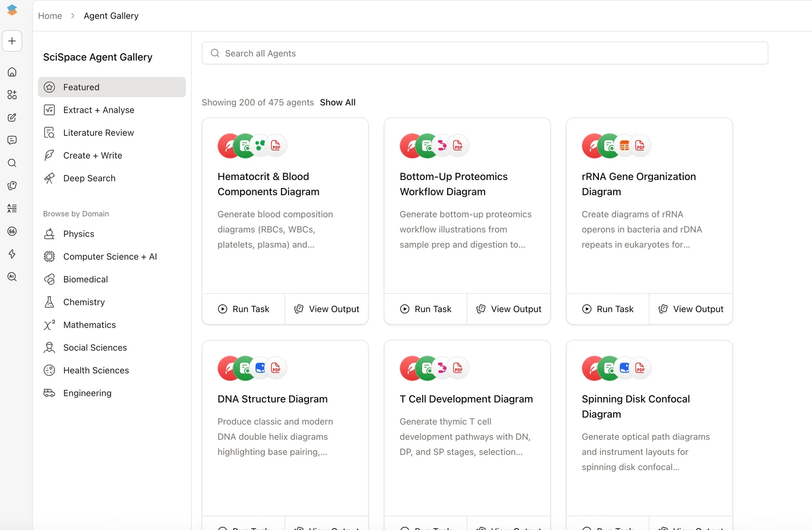Open the Featured tab
This screenshot has height=530, width=812.
coord(81,87)
